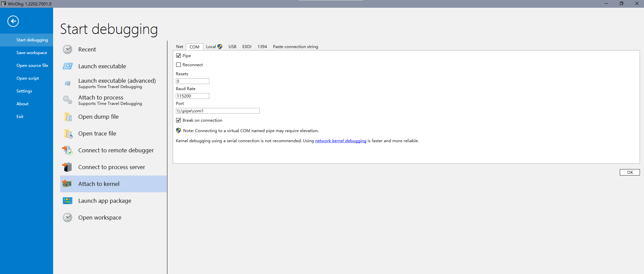This screenshot has height=274, width=644.
Task: Focus the Baud Rate field
Action: [x=193, y=96]
